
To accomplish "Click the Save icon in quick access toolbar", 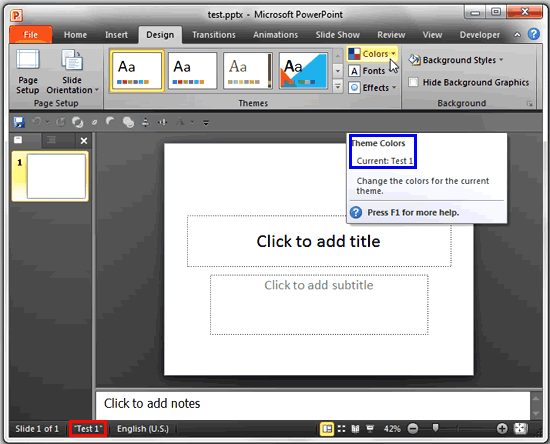I will pos(19,122).
